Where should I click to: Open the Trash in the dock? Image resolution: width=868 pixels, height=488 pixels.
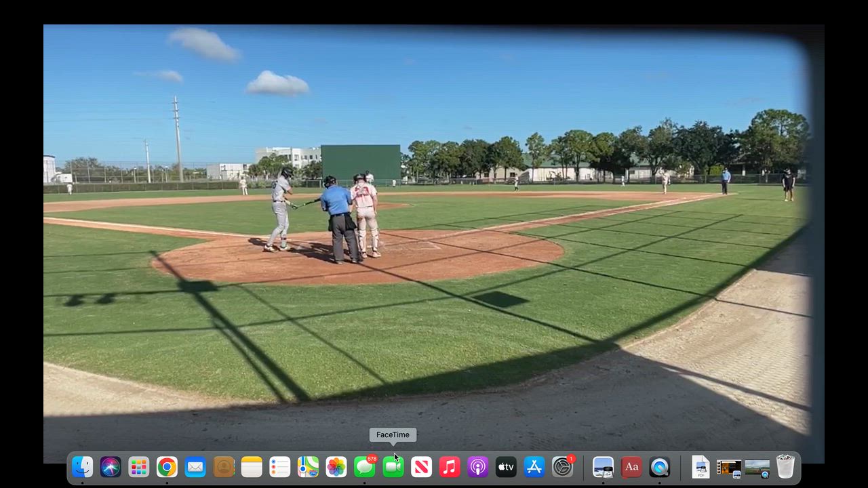pos(785,467)
